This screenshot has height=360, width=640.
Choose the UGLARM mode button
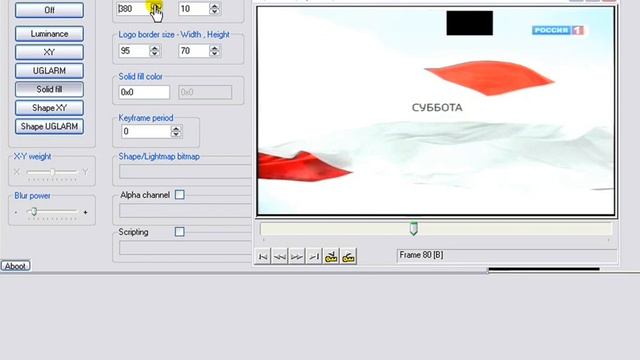point(49,71)
